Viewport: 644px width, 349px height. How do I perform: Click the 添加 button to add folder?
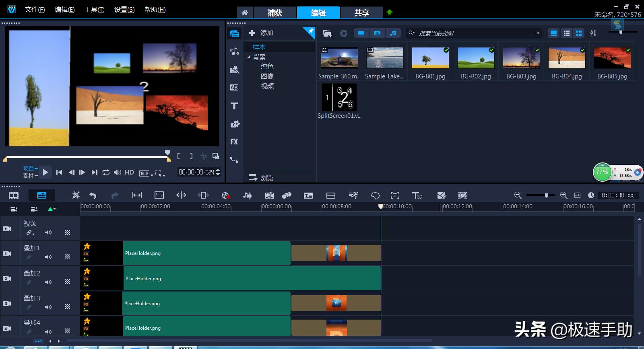coord(261,33)
